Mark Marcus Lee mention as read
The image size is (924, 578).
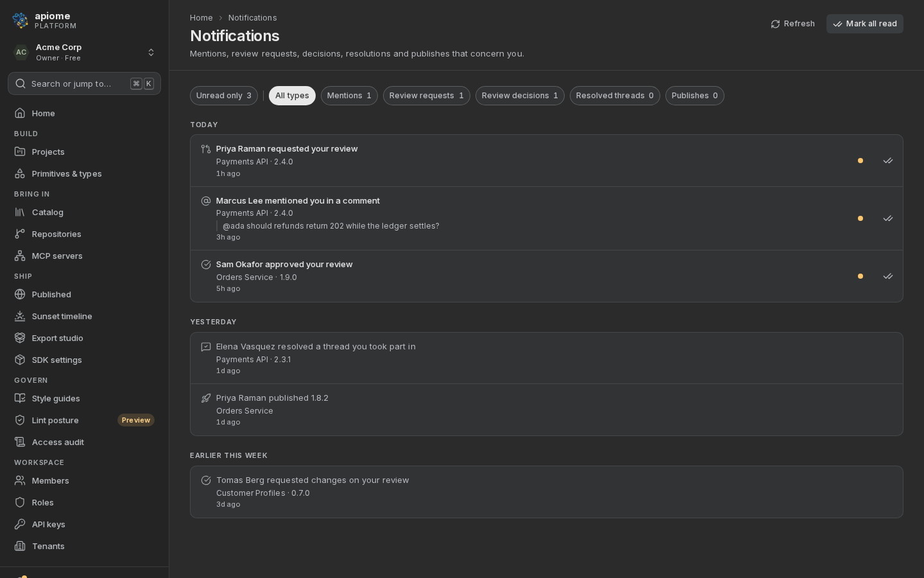click(x=888, y=218)
